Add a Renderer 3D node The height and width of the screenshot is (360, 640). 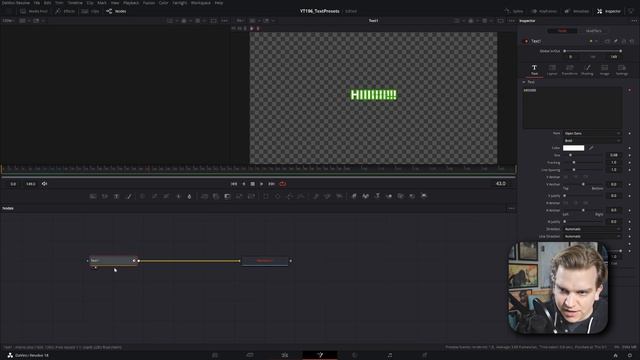click(x=424, y=196)
